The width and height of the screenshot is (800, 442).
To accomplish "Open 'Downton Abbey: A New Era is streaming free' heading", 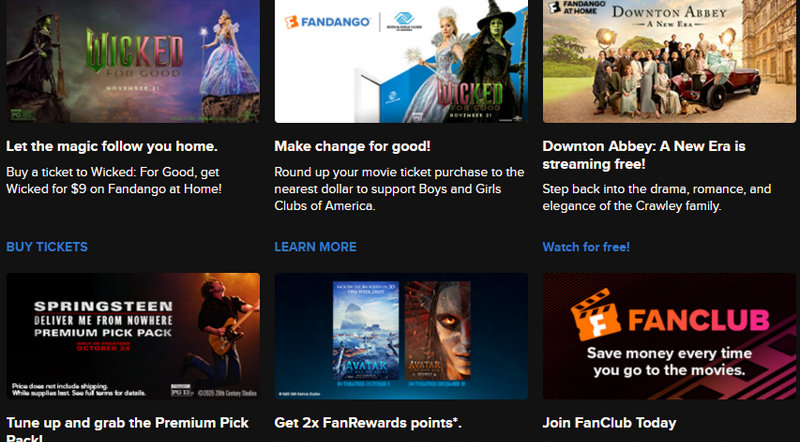I will click(644, 155).
